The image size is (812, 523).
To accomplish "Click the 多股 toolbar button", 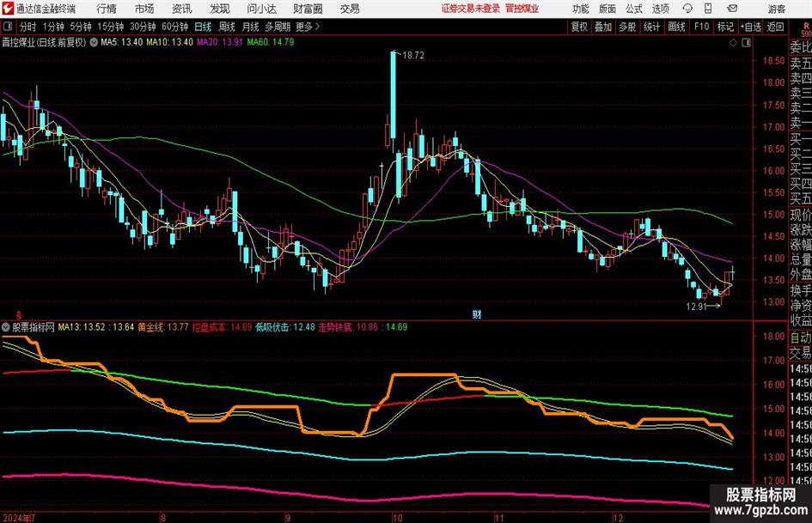I will 627,27.
